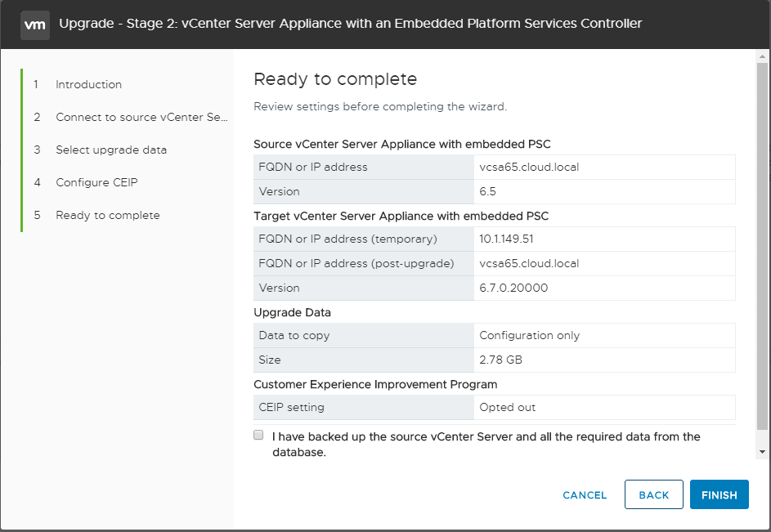Click the Upgrade Data section heading

point(292,313)
